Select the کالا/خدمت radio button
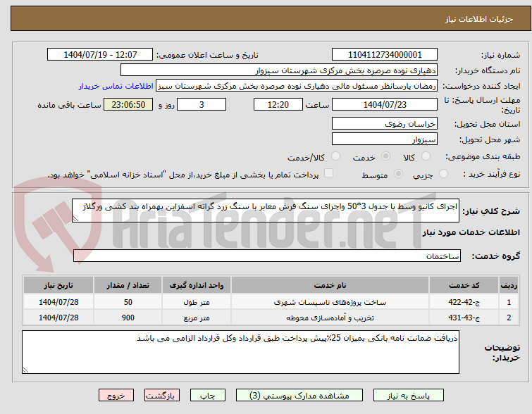 335,156
